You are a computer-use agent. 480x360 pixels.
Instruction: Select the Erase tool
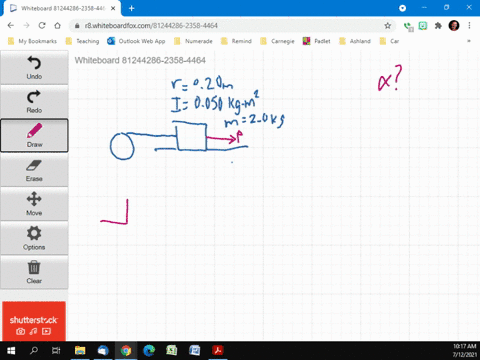(x=34, y=170)
